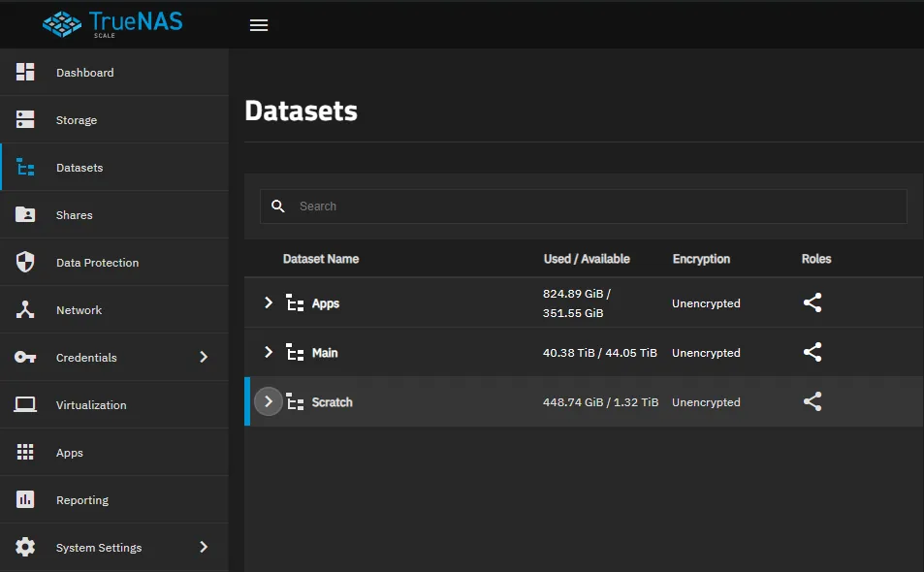Screen dimensions: 924x572
Task: Expand the Scratch dataset tree
Action: point(269,401)
